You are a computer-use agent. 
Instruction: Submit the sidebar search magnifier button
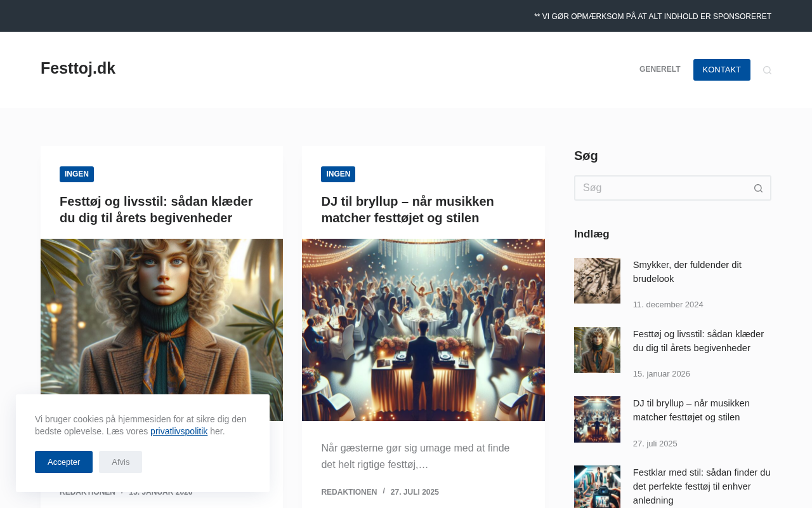point(758,188)
